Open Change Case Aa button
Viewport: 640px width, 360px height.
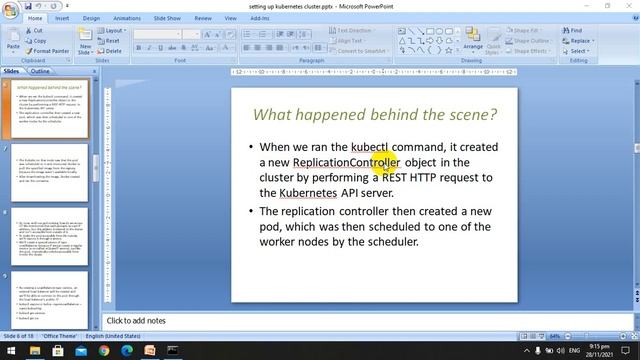[x=209, y=48]
